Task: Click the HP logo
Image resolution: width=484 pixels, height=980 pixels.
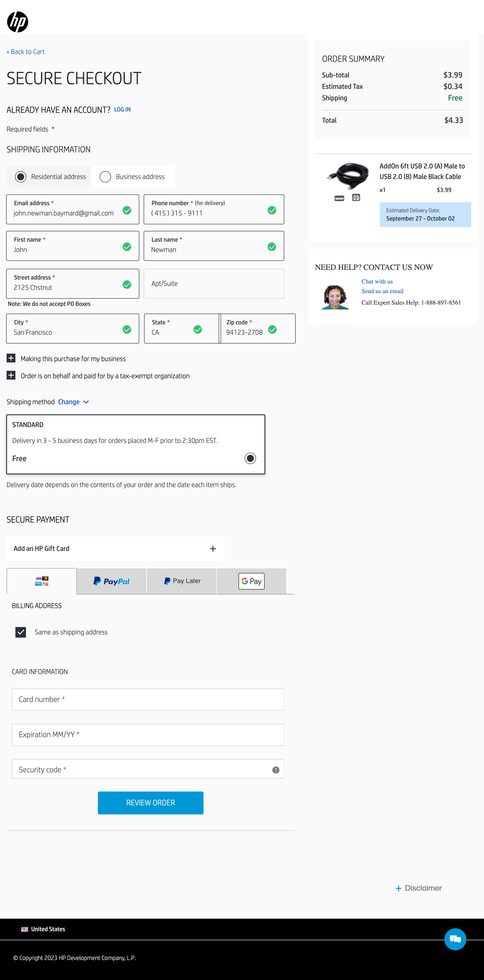Action: pos(17,22)
